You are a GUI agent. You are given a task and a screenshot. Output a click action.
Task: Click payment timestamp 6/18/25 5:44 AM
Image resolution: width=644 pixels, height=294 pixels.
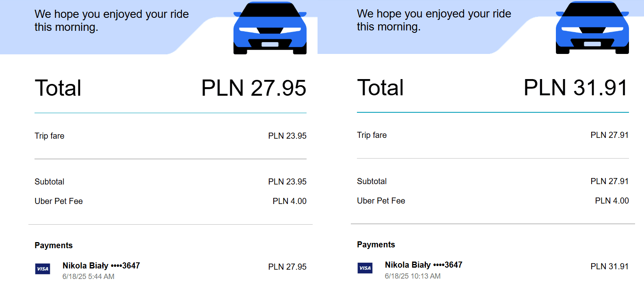(x=88, y=277)
